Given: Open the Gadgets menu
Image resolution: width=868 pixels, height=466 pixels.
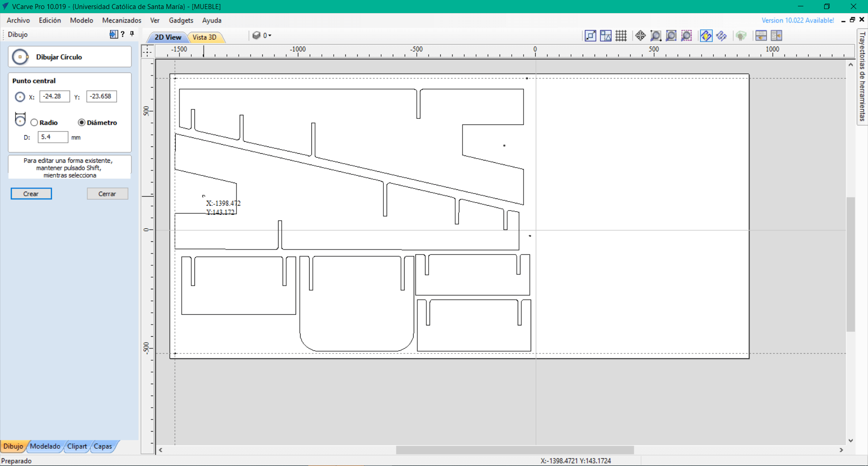Looking at the screenshot, I should point(181,20).
